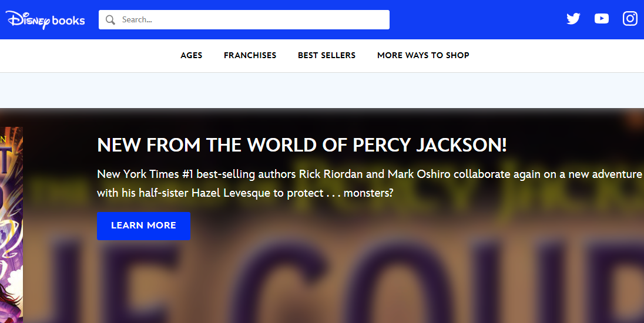
Task: Click the pale blue strip under navigation
Action: pyautogui.click(x=322, y=90)
